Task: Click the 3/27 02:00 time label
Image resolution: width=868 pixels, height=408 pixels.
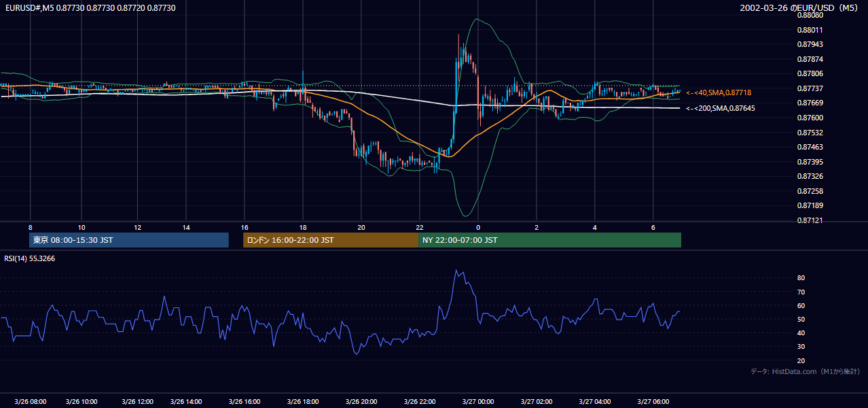Action: (537, 401)
